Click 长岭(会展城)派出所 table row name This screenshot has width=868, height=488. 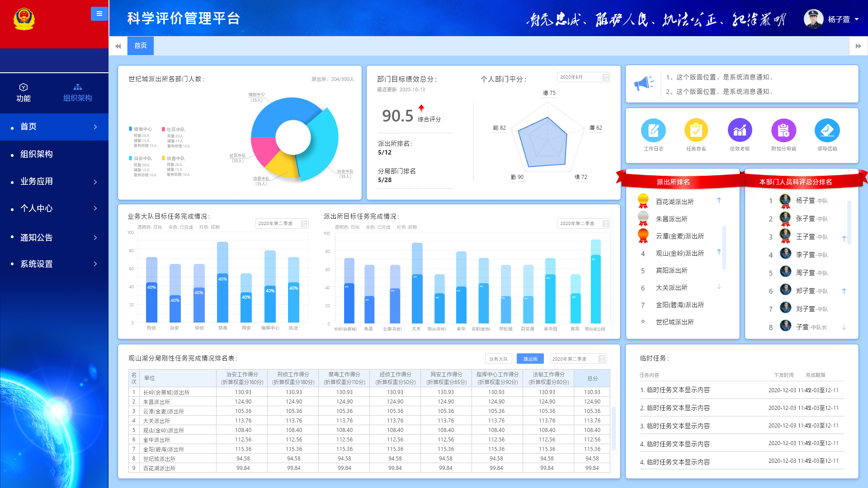point(166,392)
